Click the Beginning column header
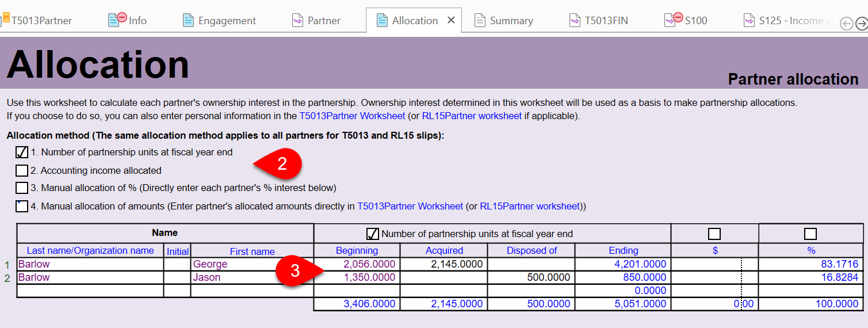The width and height of the screenshot is (868, 328). tap(357, 250)
